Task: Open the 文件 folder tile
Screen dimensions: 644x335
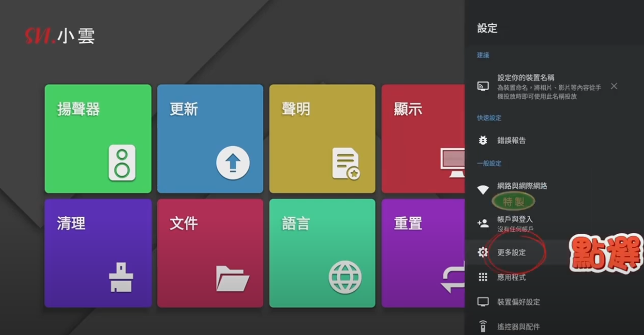Action: click(210, 253)
